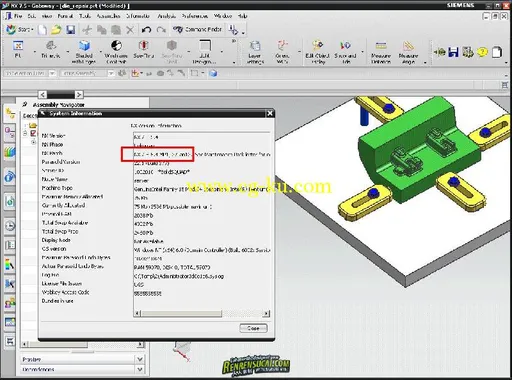Open the Tools menu
Screen dimensions: 512x380
coord(85,16)
